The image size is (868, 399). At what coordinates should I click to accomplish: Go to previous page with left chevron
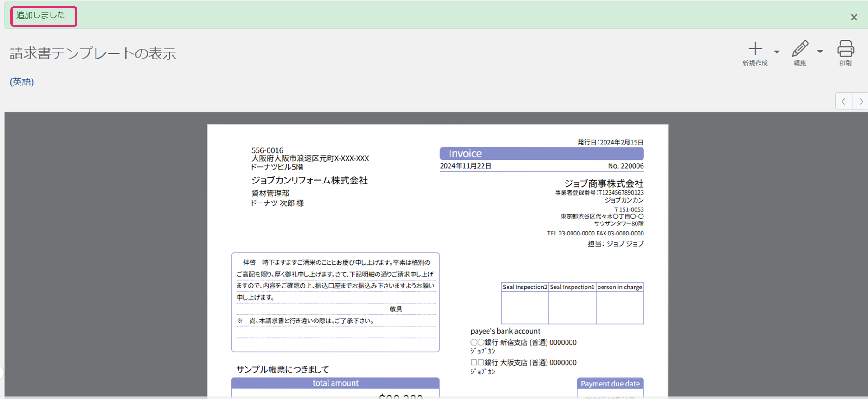(843, 101)
